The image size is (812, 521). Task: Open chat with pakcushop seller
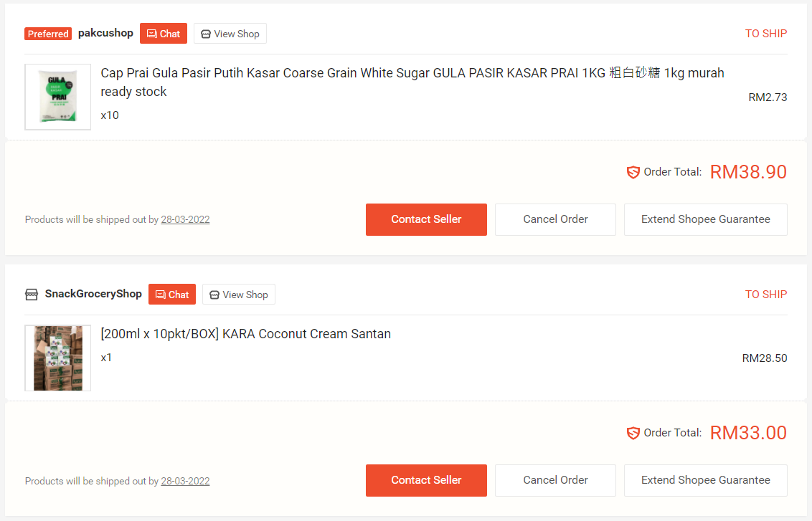[x=163, y=34]
